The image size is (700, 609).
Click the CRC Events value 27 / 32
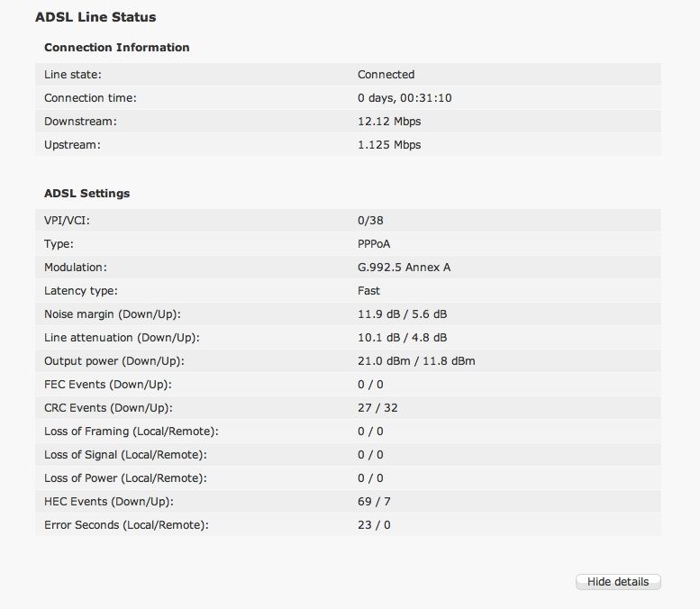(377, 408)
